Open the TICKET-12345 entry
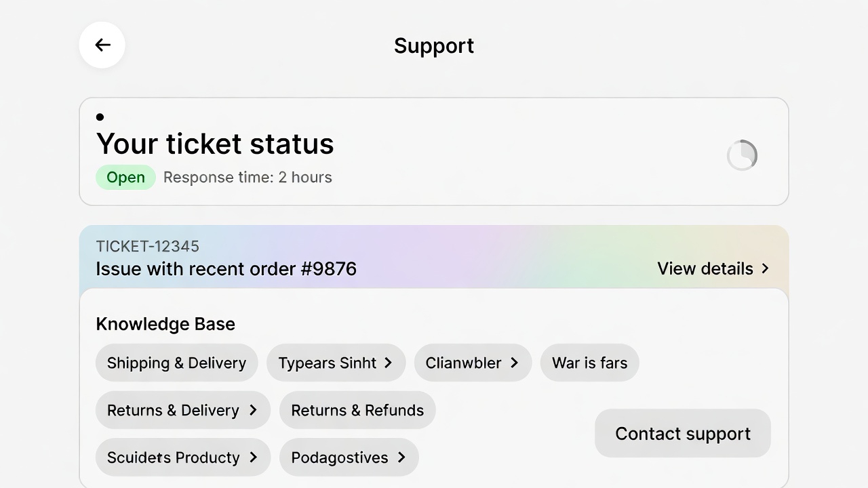 pos(147,246)
